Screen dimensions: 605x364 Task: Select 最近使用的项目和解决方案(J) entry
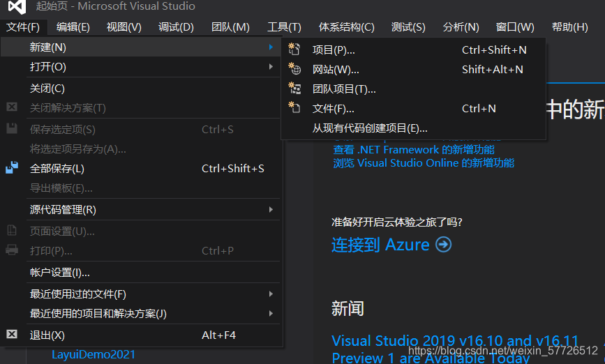pos(140,313)
